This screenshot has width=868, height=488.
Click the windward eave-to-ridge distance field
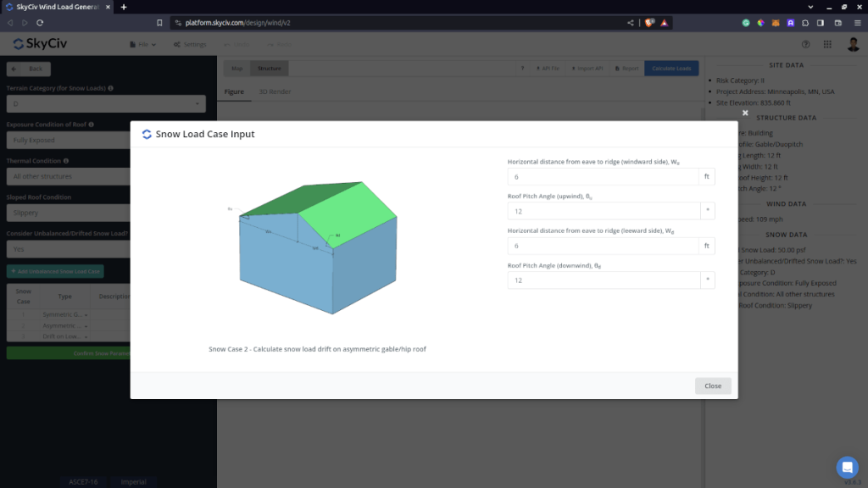click(x=603, y=176)
